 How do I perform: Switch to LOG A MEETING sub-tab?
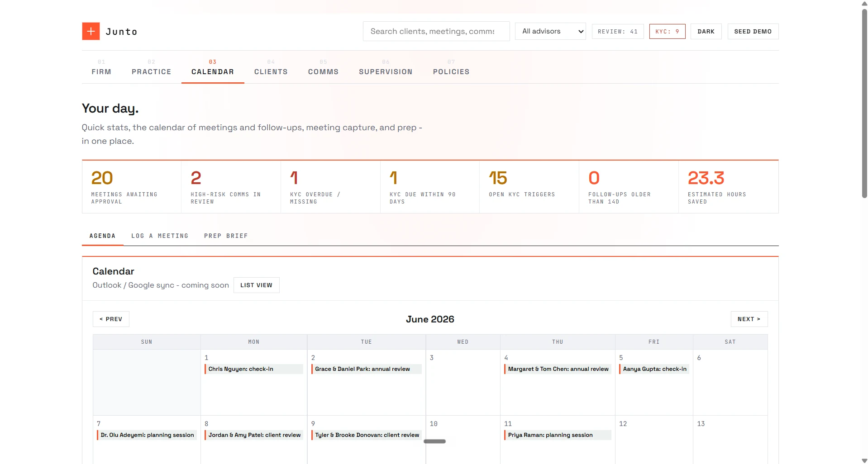160,236
